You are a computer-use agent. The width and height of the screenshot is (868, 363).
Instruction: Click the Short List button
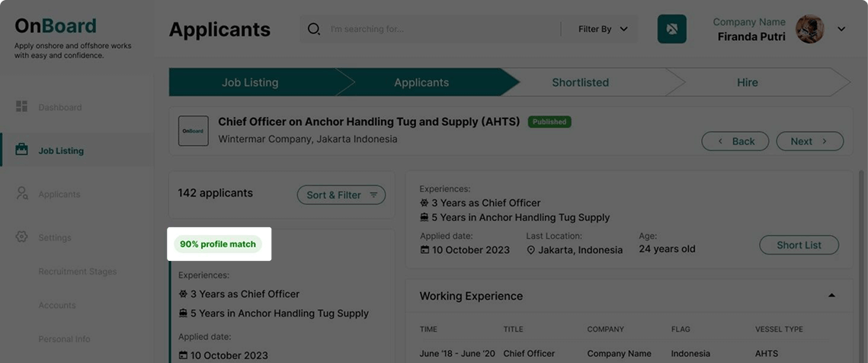(799, 245)
